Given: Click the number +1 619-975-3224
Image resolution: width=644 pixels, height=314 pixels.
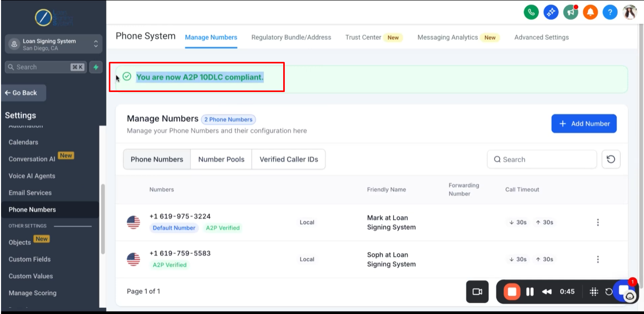Looking at the screenshot, I should click(x=180, y=216).
